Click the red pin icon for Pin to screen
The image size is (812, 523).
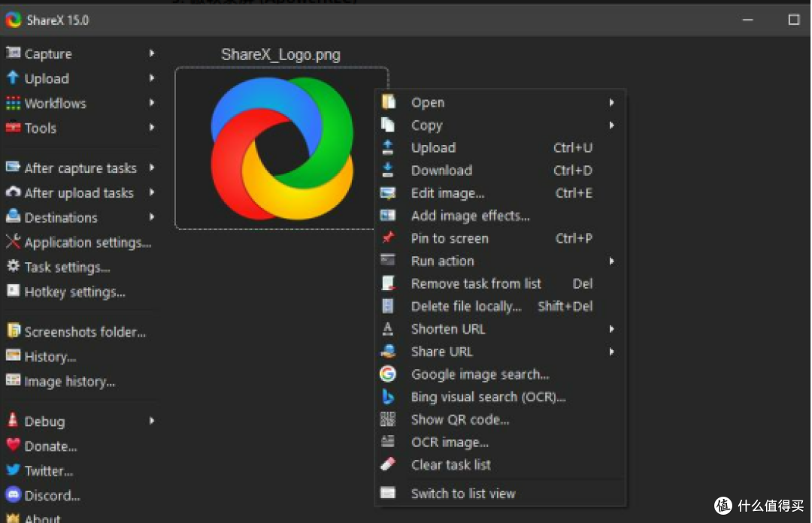(x=387, y=237)
